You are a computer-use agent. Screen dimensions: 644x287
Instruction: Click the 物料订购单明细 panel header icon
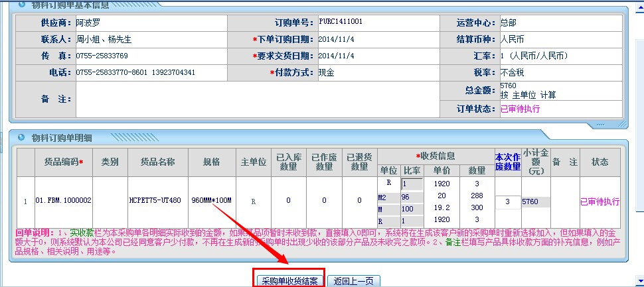coord(21,137)
